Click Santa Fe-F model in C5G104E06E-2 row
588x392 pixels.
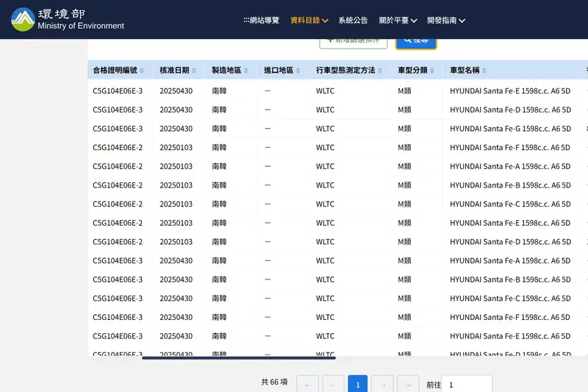[510, 147]
